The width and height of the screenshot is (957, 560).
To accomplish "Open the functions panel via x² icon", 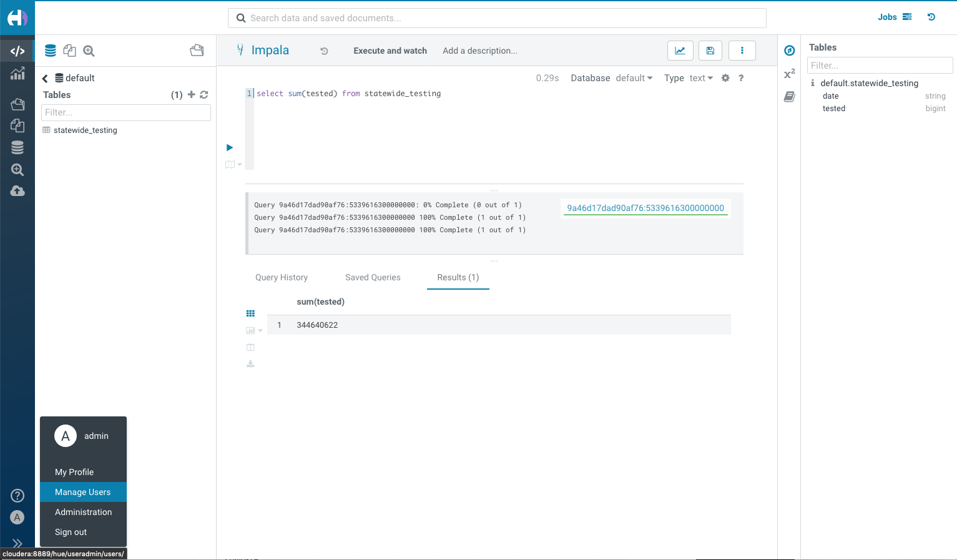I will coord(788,74).
